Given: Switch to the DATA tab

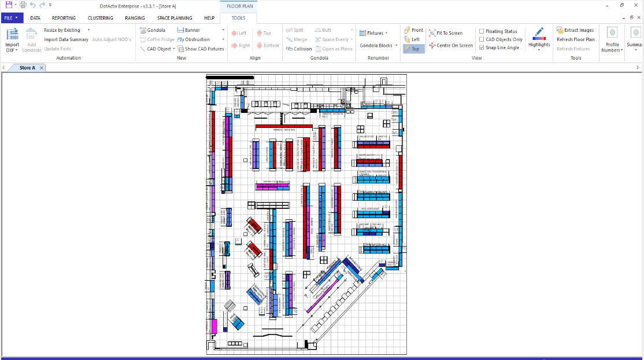Looking at the screenshot, I should click(x=35, y=18).
